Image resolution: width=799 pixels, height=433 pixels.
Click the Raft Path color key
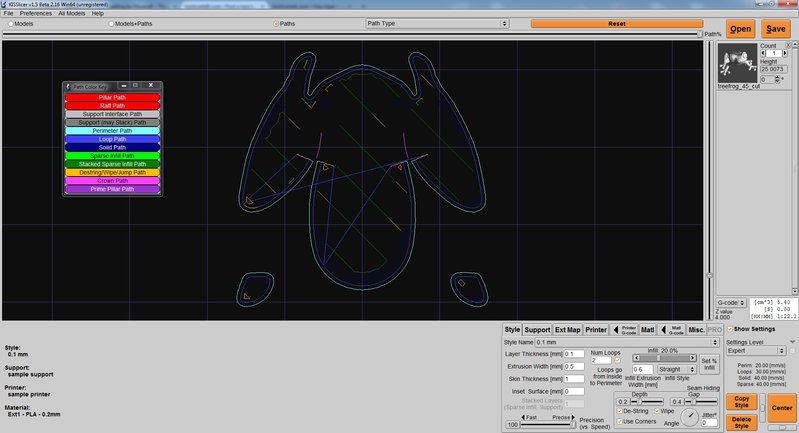[112, 105]
